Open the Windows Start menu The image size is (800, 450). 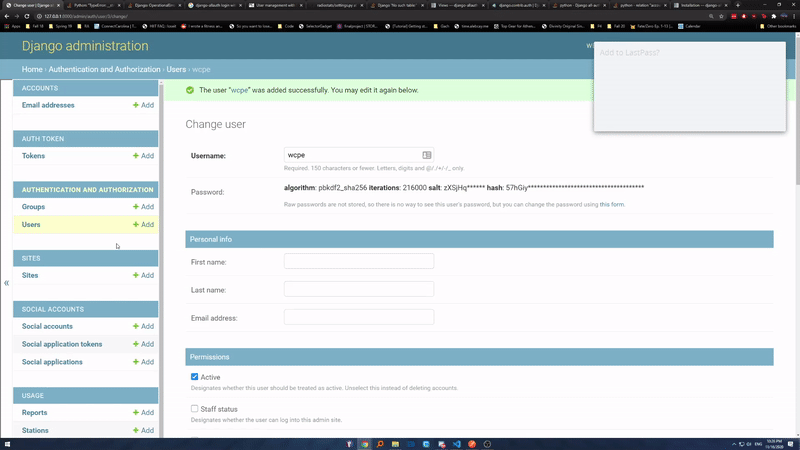coord(7,444)
